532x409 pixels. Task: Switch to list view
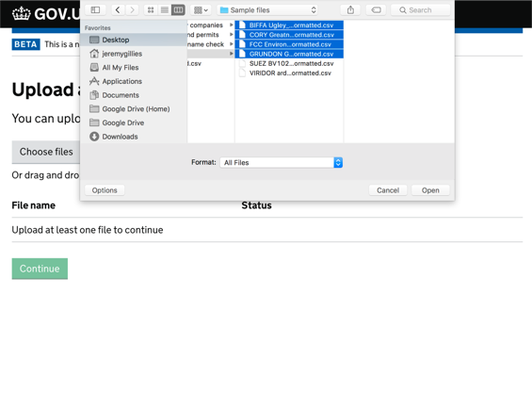click(x=165, y=9)
